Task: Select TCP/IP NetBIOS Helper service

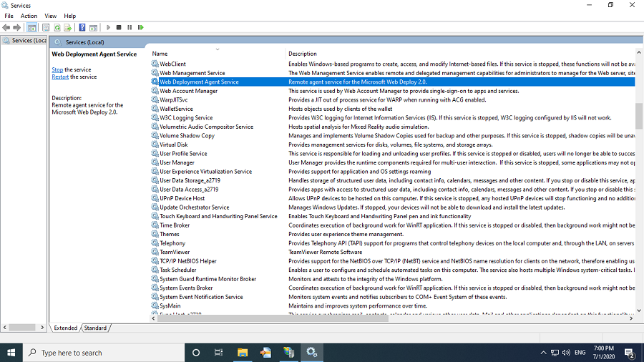Action: [x=393, y=261]
